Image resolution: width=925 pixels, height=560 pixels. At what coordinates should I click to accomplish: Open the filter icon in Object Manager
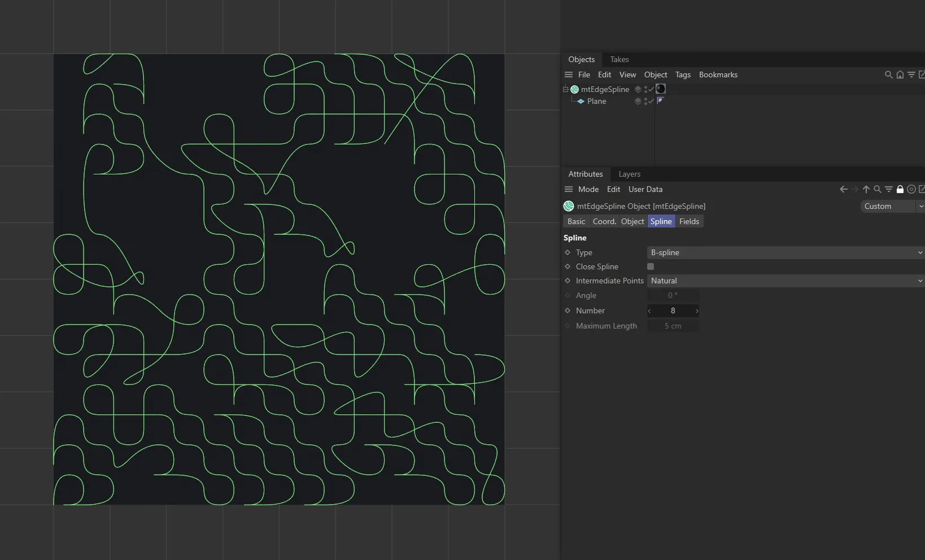911,75
